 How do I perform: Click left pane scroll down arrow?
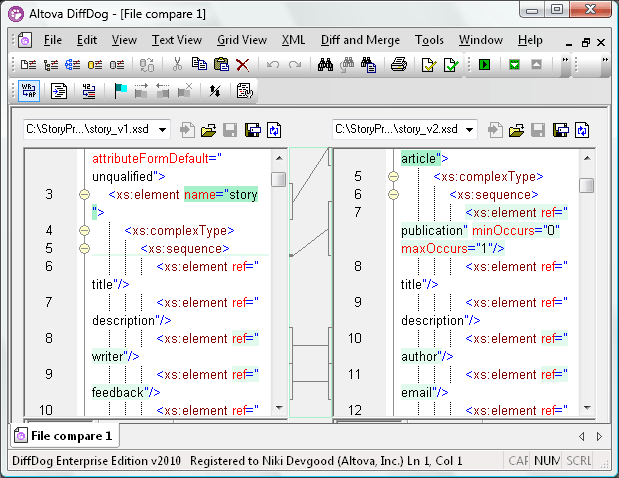click(279, 408)
